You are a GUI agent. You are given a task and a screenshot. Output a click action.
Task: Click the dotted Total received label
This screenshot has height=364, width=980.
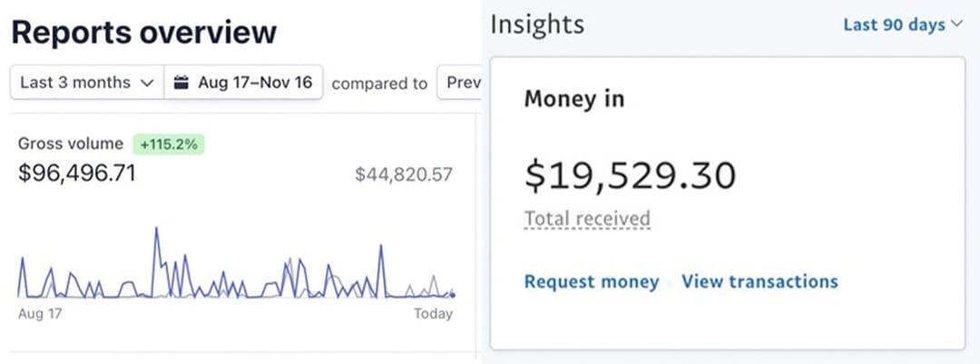(x=587, y=219)
